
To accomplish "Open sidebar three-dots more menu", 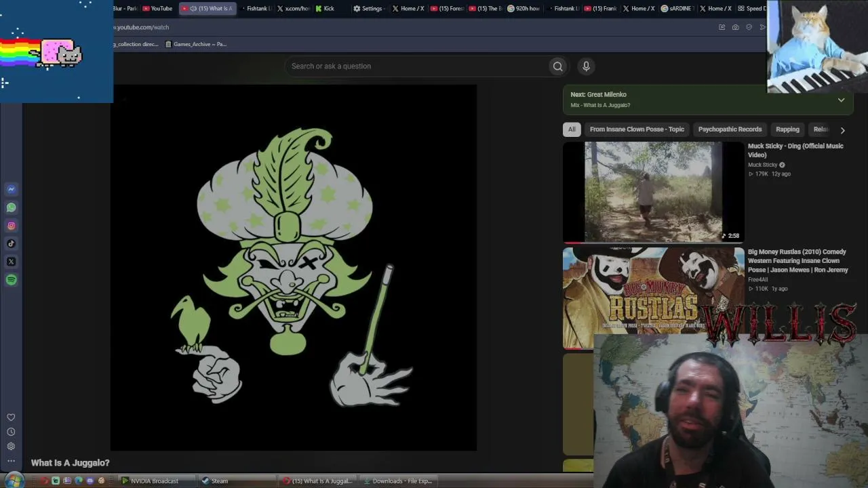I will coord(11,461).
